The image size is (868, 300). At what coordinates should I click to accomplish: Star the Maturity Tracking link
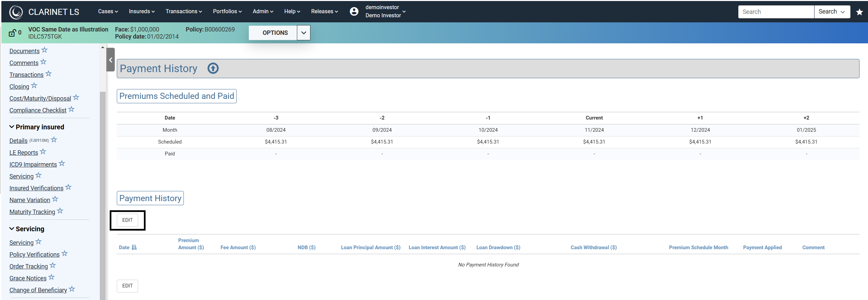(x=60, y=211)
